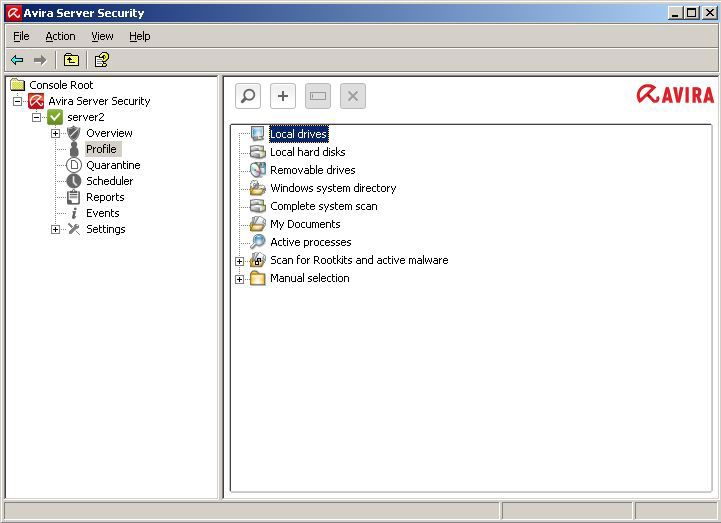Click the Active processes magnifier icon

coord(258,241)
